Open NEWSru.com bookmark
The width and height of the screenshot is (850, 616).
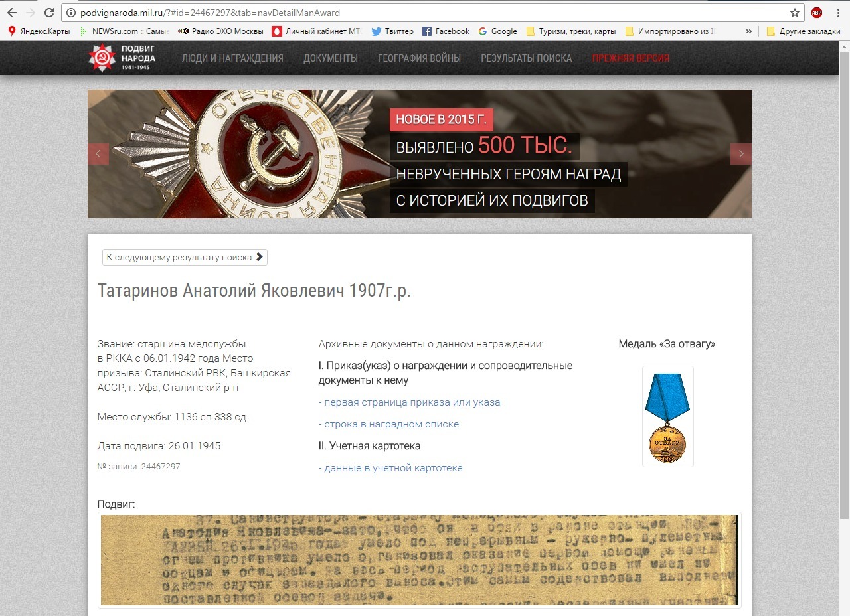[124, 31]
